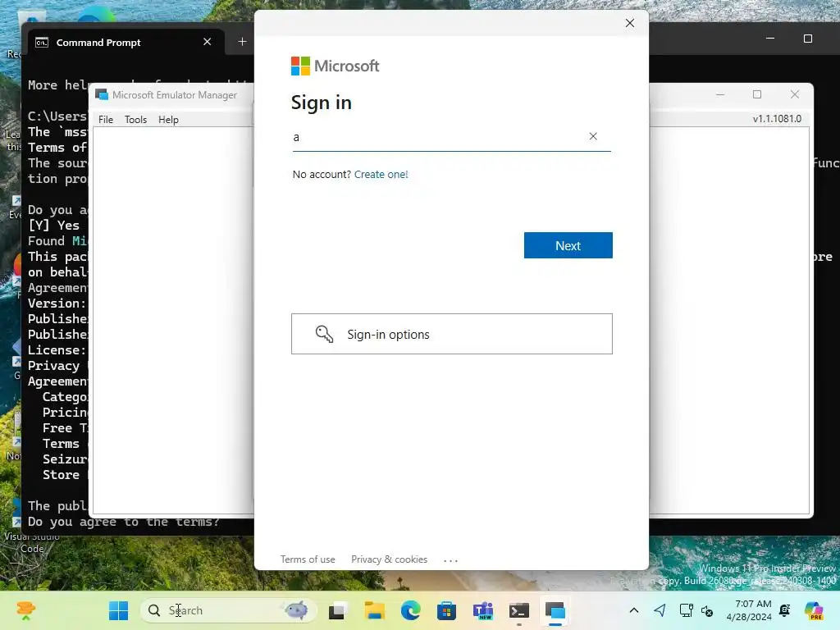Open notifications bell icon in tray
The width and height of the screenshot is (840, 630).
click(785, 610)
